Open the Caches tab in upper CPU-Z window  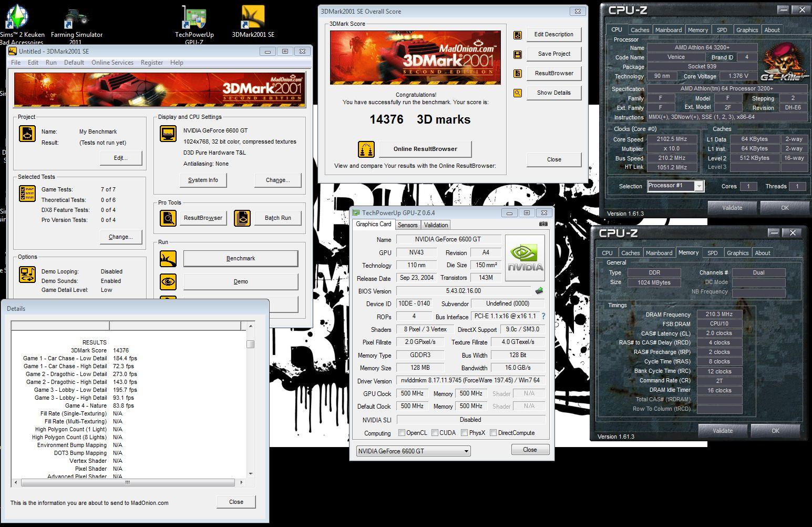pyautogui.click(x=640, y=30)
